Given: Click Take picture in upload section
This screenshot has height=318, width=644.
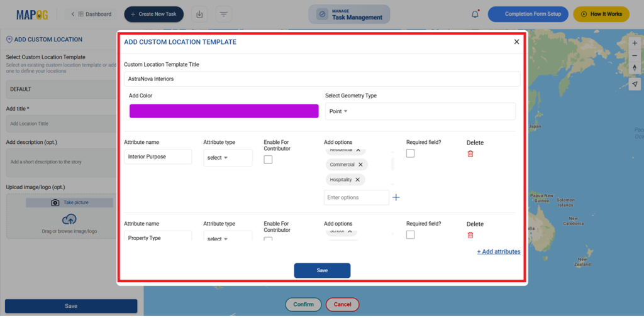Looking at the screenshot, I should pos(69,203).
